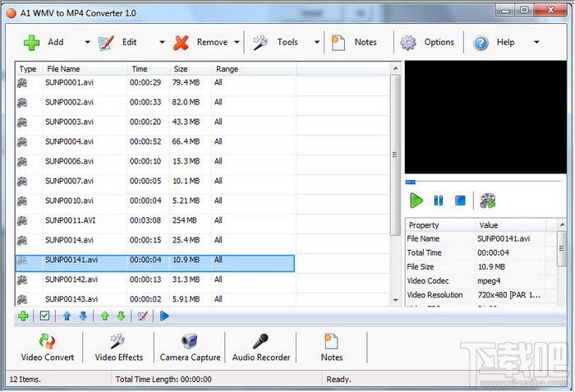Switch to the Camera Capture tab

coord(190,348)
